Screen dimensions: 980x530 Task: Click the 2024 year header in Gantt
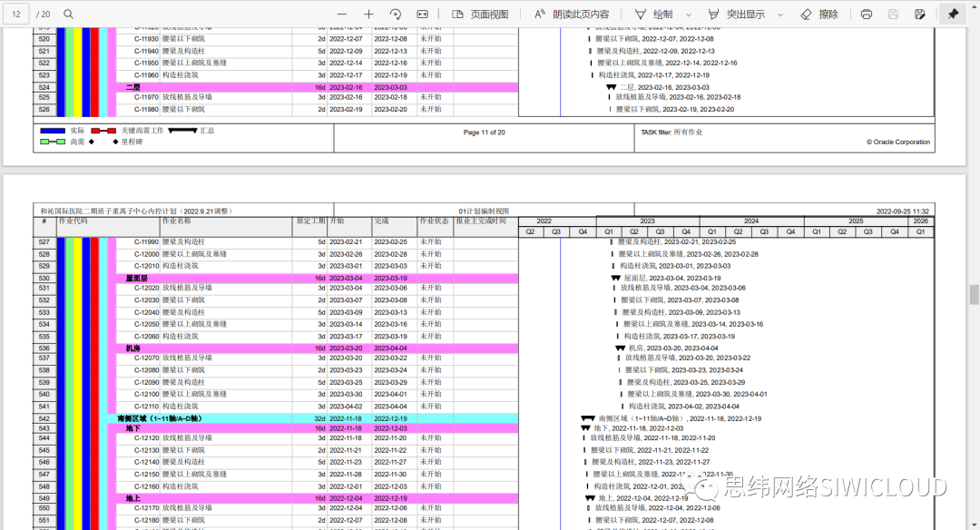pos(751,221)
